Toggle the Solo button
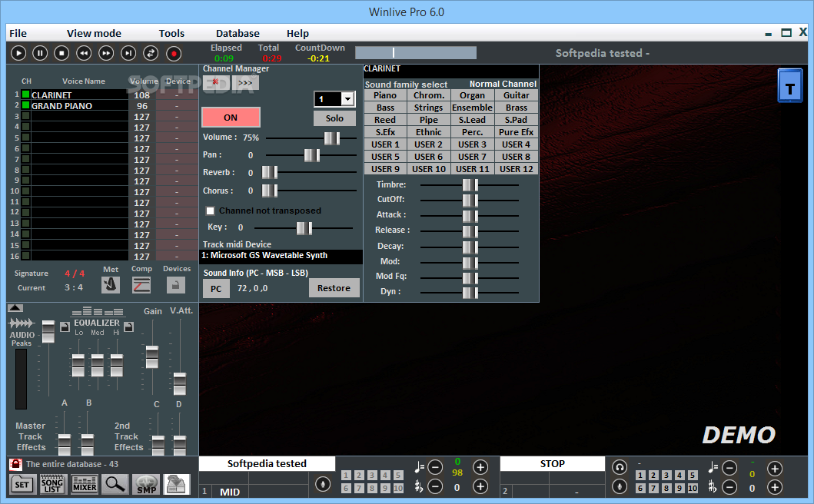Image resolution: width=814 pixels, height=504 pixels. click(x=334, y=118)
